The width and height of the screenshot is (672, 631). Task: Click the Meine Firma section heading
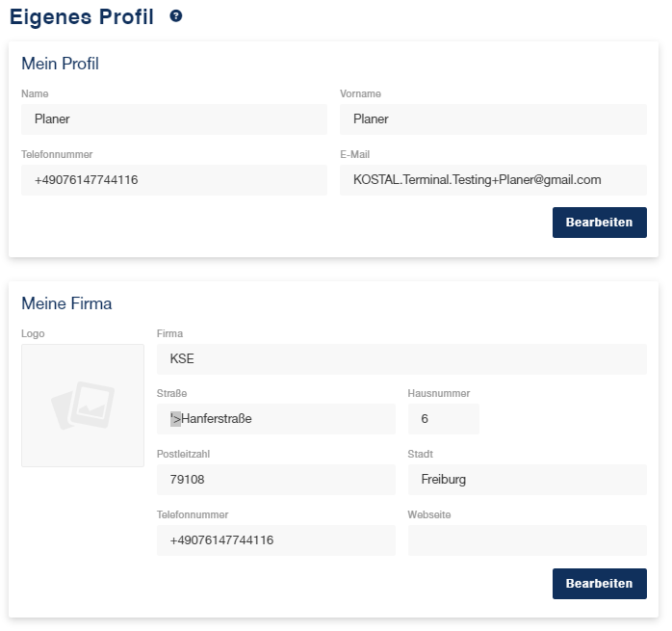pyautogui.click(x=66, y=303)
